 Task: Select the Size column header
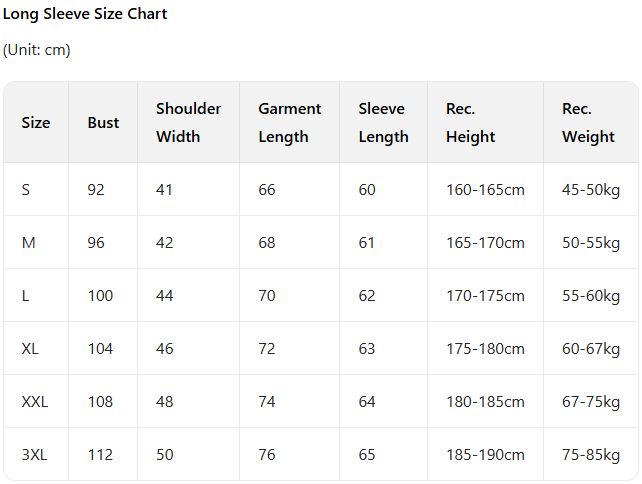[36, 123]
